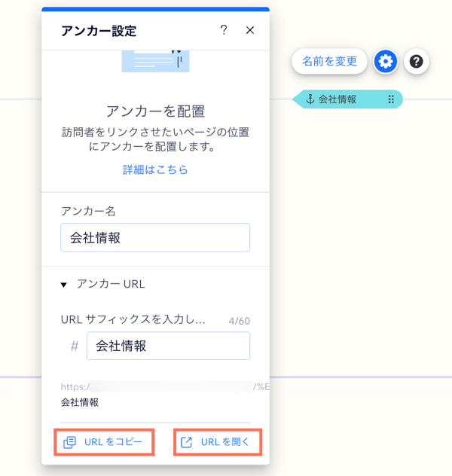Click the アンカーを配置 heading
This screenshot has width=452, height=476.
(x=155, y=111)
